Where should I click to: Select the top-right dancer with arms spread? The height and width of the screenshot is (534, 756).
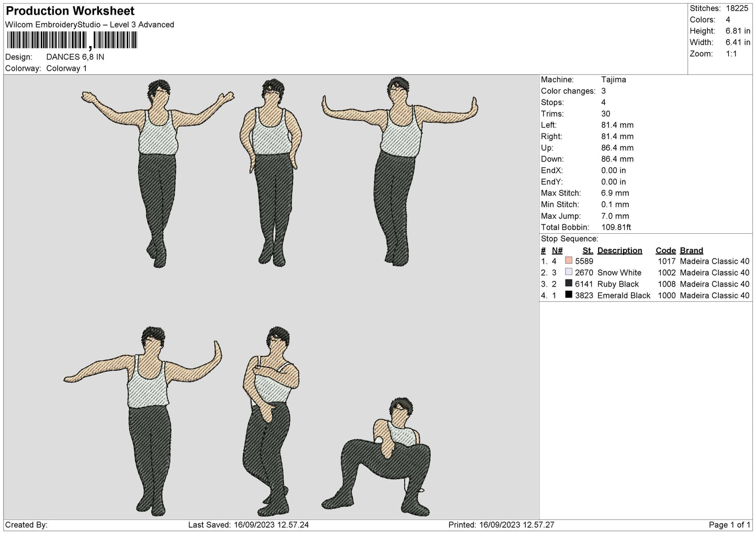(x=400, y=171)
